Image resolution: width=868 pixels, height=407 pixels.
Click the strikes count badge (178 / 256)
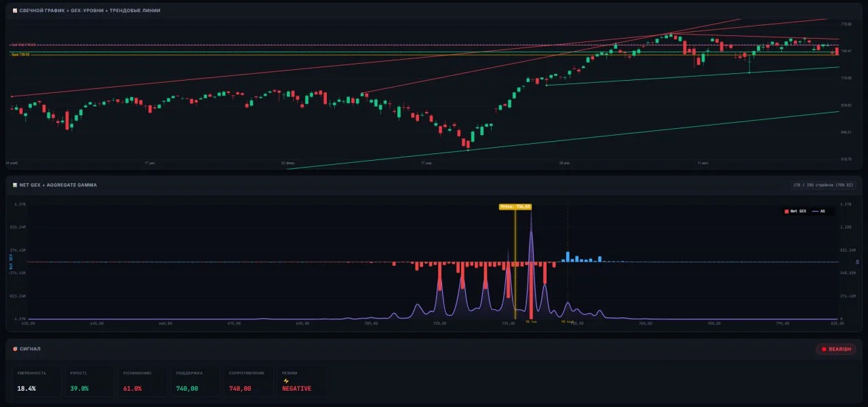[x=824, y=185]
